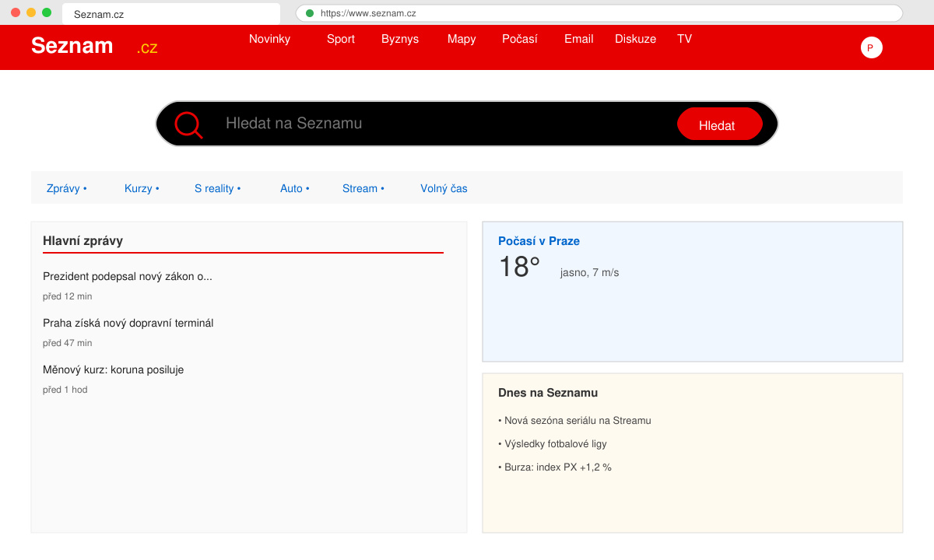Click the magnifier icon in search bar
934x560 pixels.
pos(188,124)
